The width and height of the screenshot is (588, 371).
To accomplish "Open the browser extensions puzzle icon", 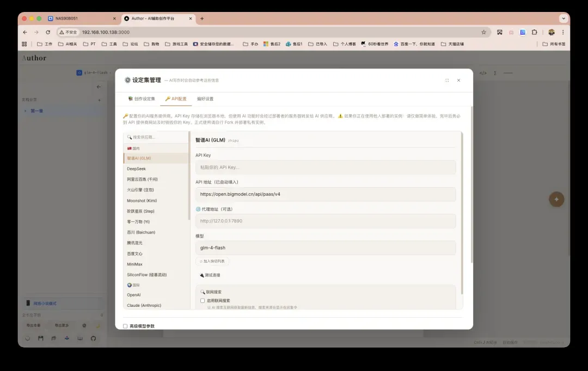I will click(534, 32).
